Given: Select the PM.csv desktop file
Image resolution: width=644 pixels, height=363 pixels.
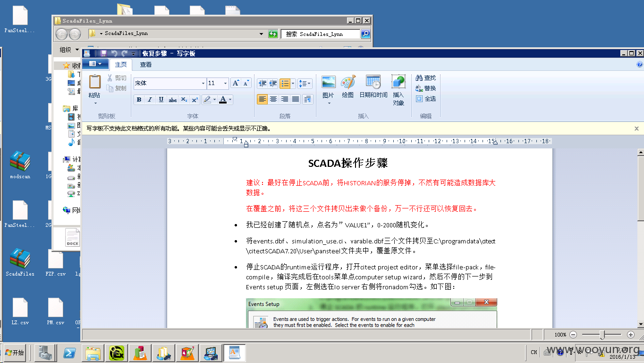Looking at the screenshot, I should [55, 311].
